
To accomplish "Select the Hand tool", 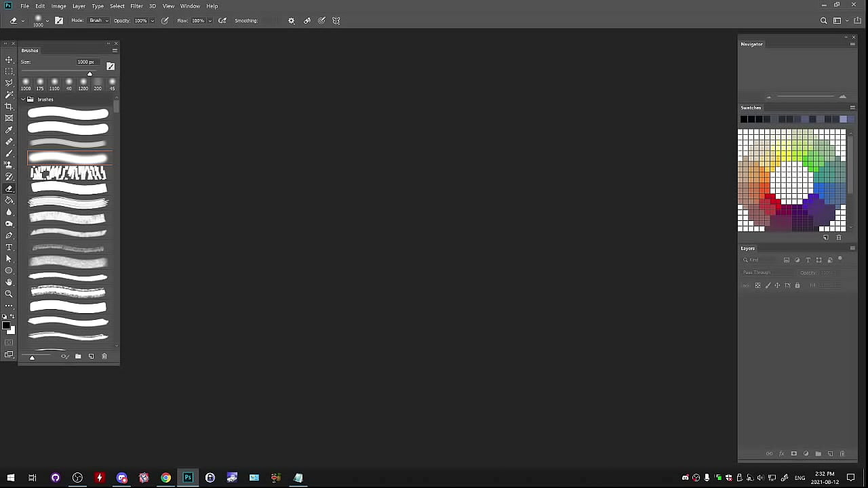I will 9,282.
